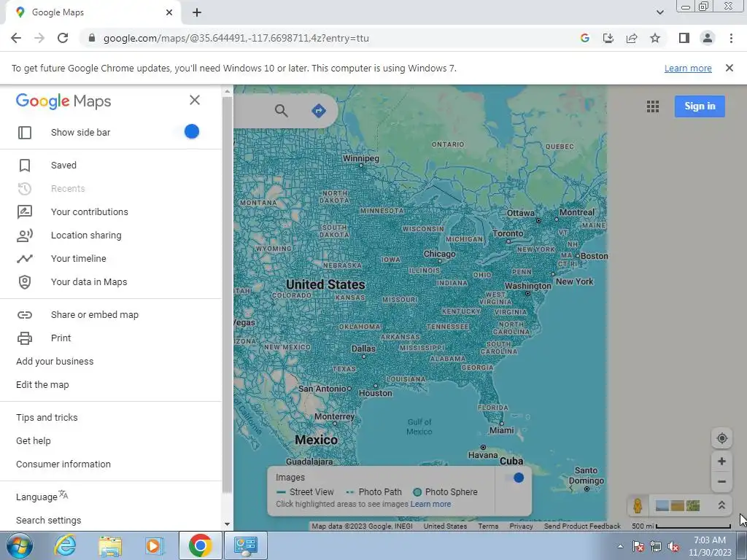Click the Privacy link on the map footer

click(521, 526)
